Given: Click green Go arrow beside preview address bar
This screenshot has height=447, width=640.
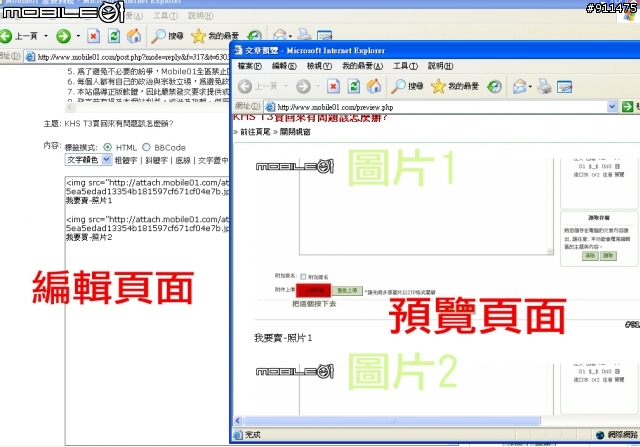Looking at the screenshot, I should [x=627, y=107].
